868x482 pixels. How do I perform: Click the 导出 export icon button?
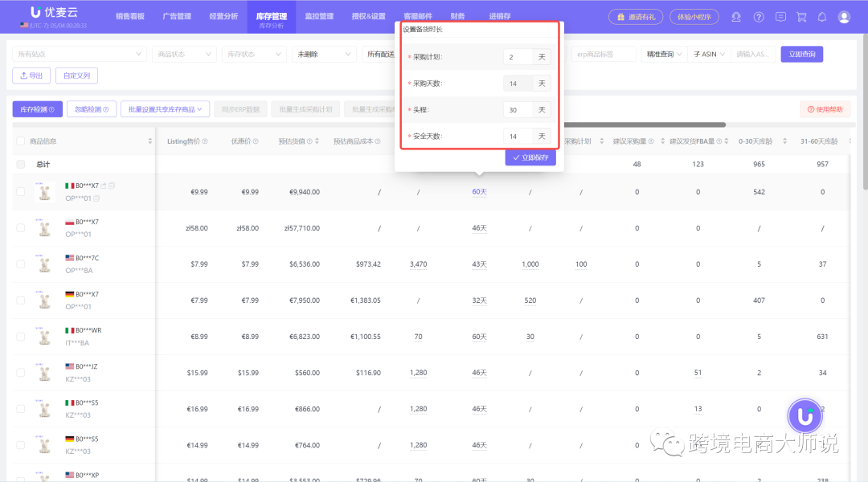point(31,76)
